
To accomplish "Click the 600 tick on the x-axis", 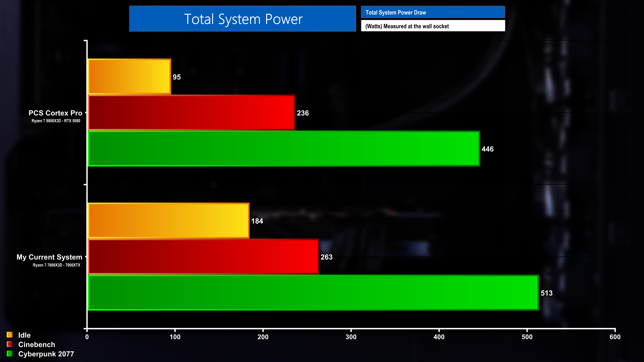I will 615,337.
